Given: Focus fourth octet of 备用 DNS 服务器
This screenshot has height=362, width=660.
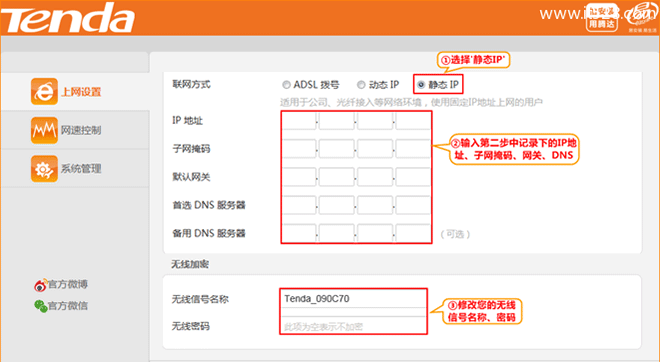Looking at the screenshot, I should point(412,234).
